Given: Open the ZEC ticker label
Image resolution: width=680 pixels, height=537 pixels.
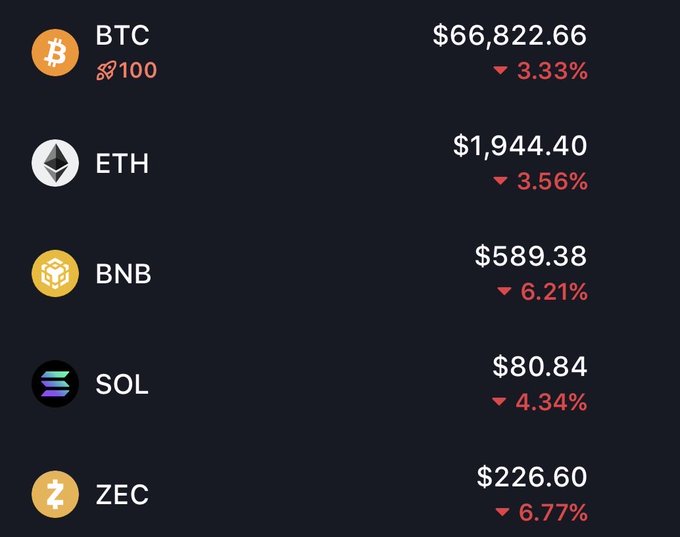Looking at the screenshot, I should click(x=122, y=495).
